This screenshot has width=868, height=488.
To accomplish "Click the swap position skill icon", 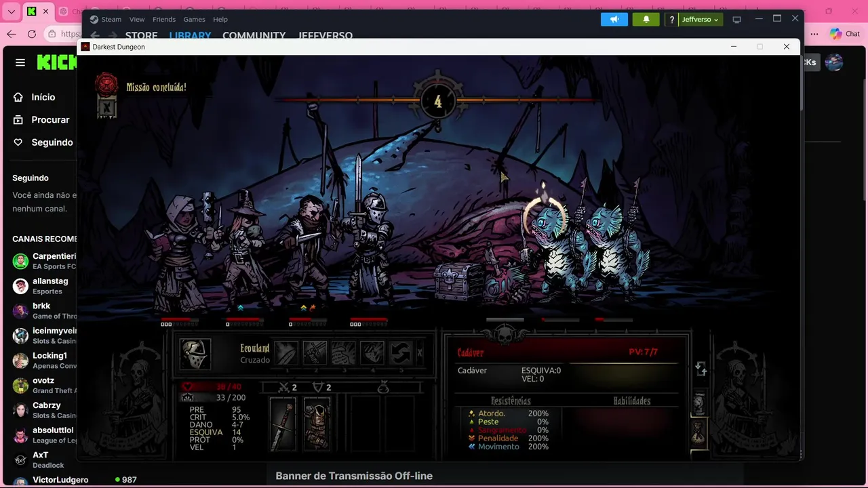I will pyautogui.click(x=400, y=353).
